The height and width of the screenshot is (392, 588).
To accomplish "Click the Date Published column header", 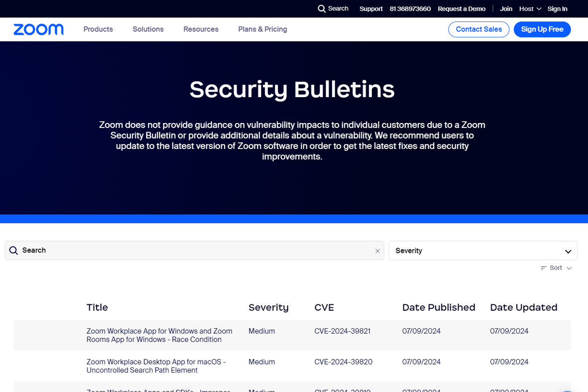I will (439, 308).
